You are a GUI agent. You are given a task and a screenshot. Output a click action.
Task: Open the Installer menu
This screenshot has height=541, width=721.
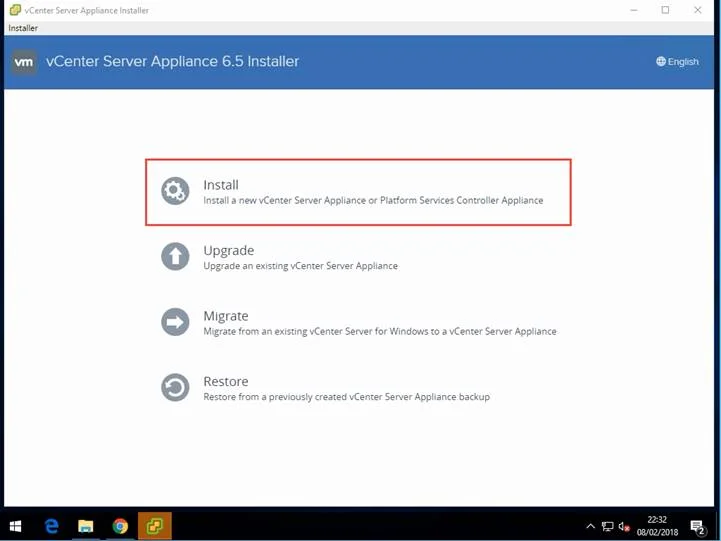[23, 28]
